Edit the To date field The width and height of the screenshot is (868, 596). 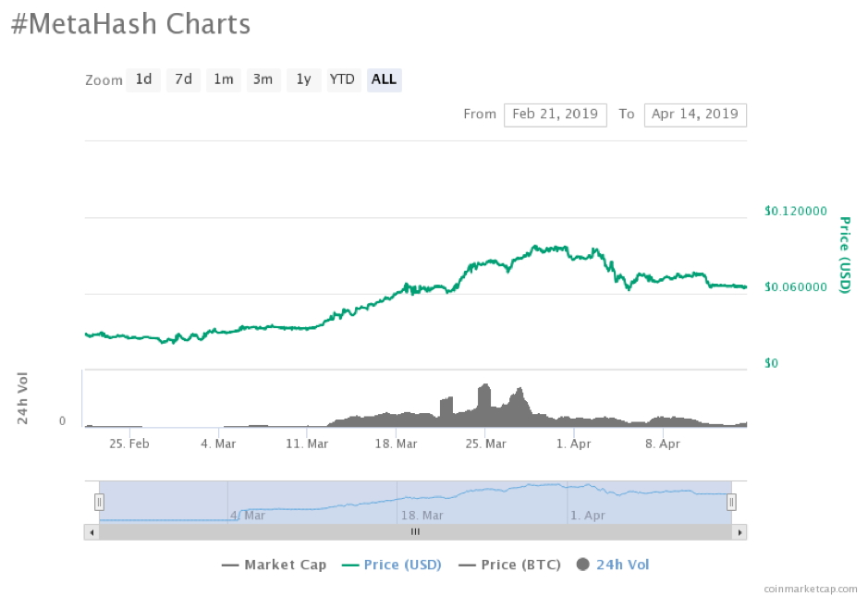coord(695,115)
